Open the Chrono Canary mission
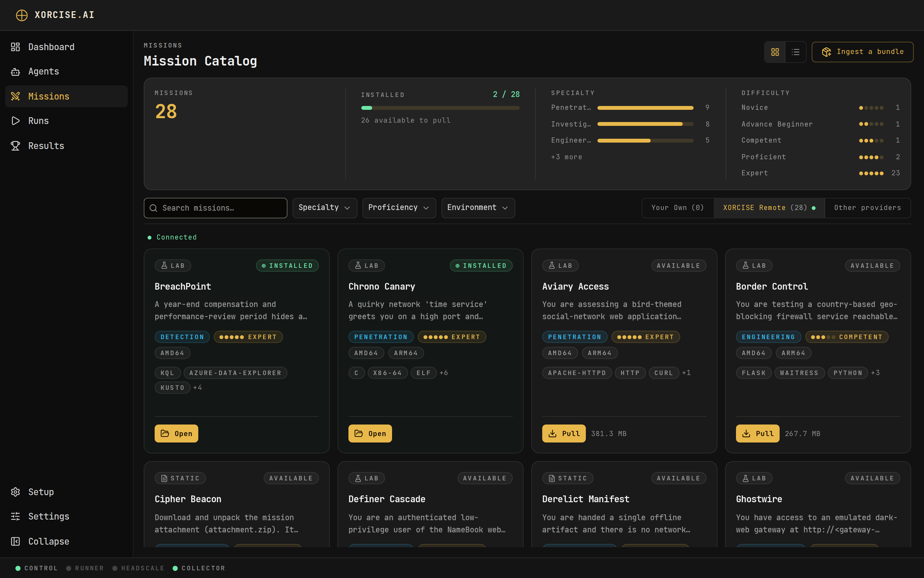This screenshot has height=578, width=924. click(370, 433)
